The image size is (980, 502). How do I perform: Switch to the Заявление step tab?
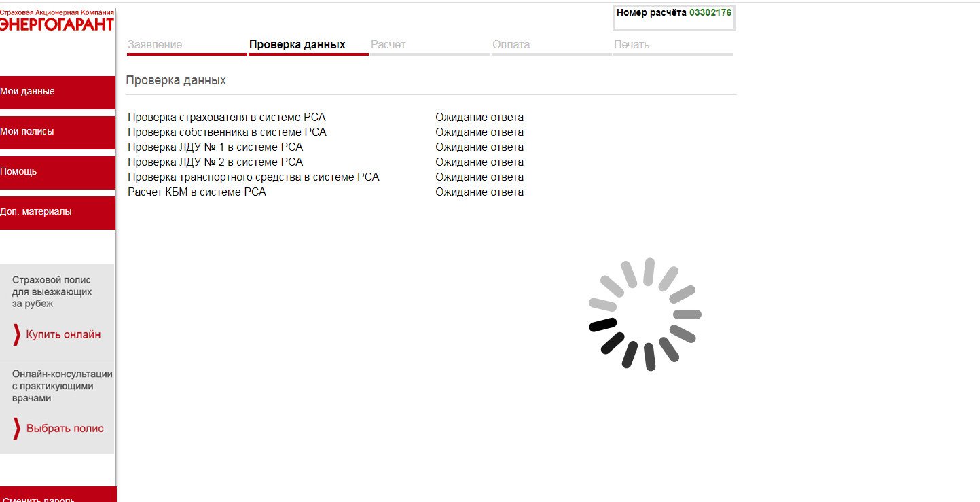tap(155, 45)
